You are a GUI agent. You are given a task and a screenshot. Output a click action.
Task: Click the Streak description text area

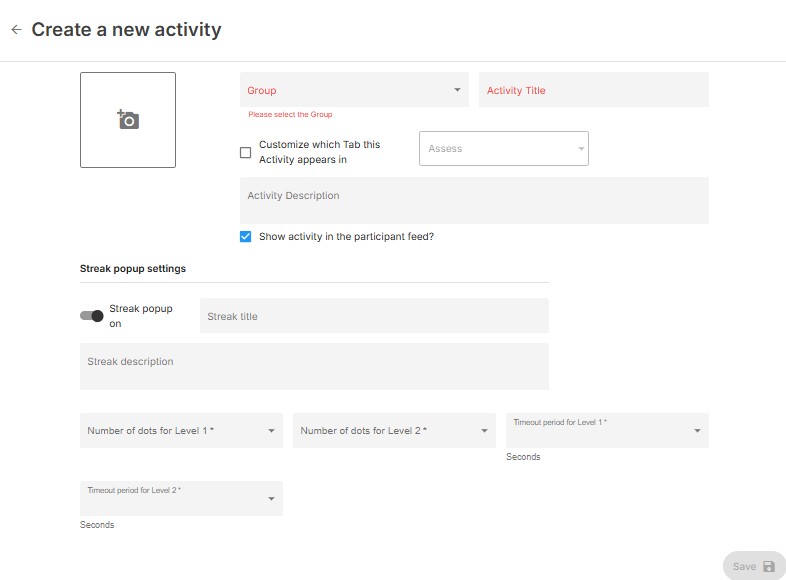(314, 366)
